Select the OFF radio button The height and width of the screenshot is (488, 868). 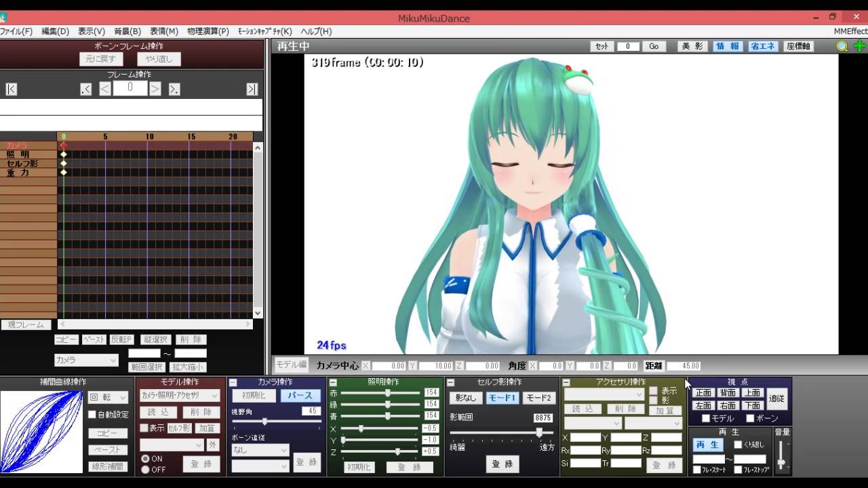[145, 470]
